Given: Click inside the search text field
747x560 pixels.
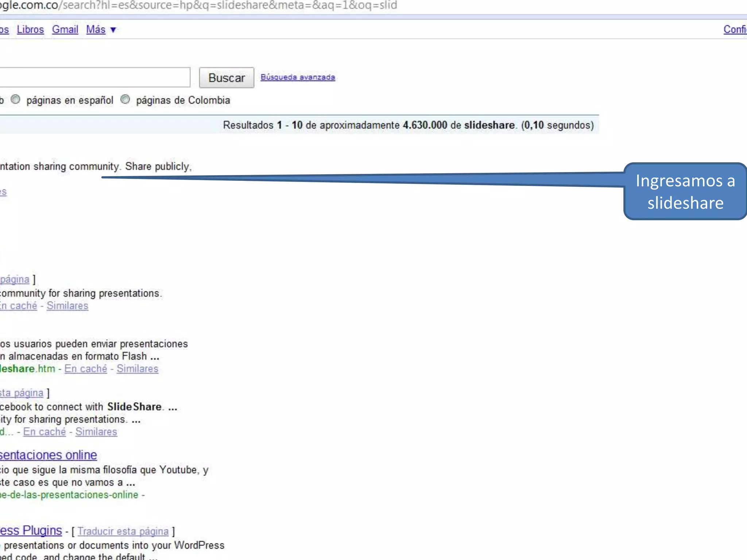Looking at the screenshot, I should 95,77.
